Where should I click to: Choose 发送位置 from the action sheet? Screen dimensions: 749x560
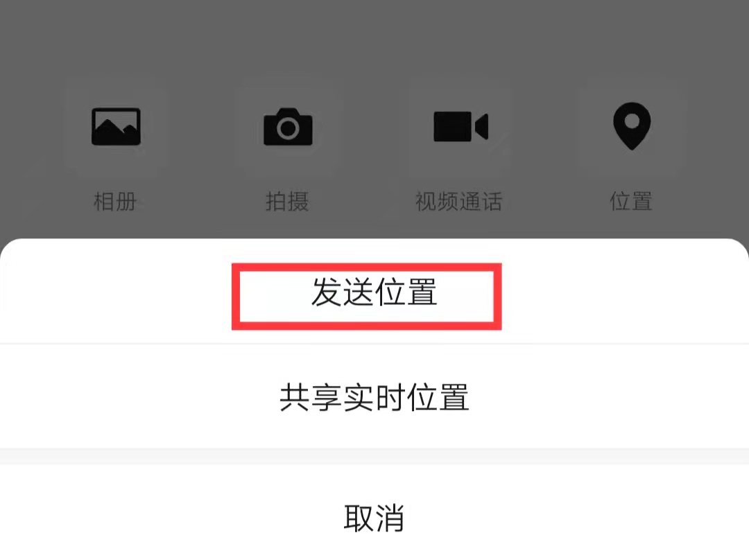click(x=374, y=292)
